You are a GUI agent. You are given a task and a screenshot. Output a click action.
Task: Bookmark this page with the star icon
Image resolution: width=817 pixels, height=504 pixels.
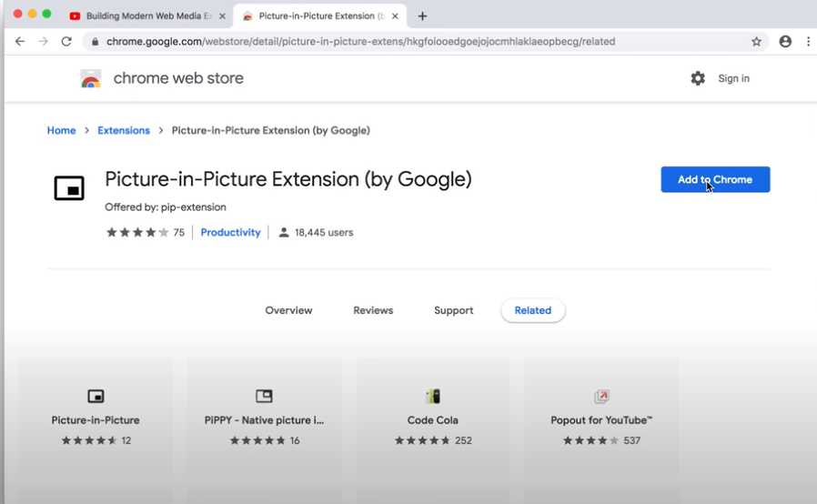pyautogui.click(x=756, y=41)
